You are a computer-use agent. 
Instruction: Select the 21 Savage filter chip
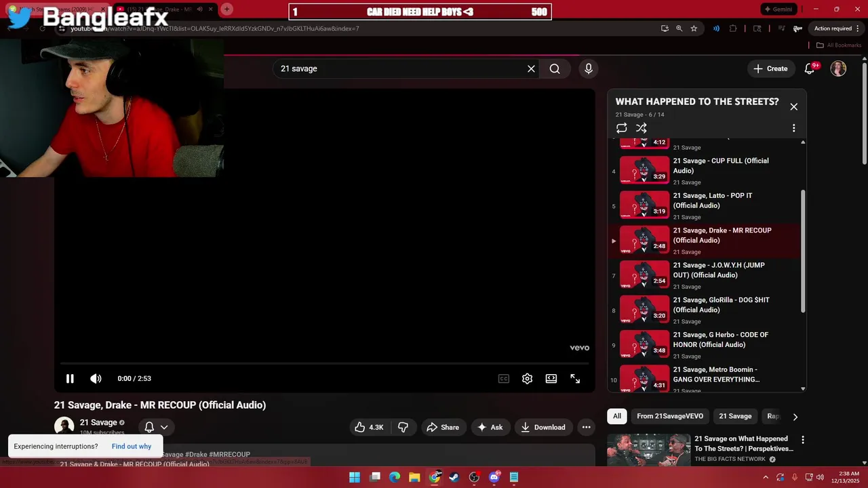(735, 416)
